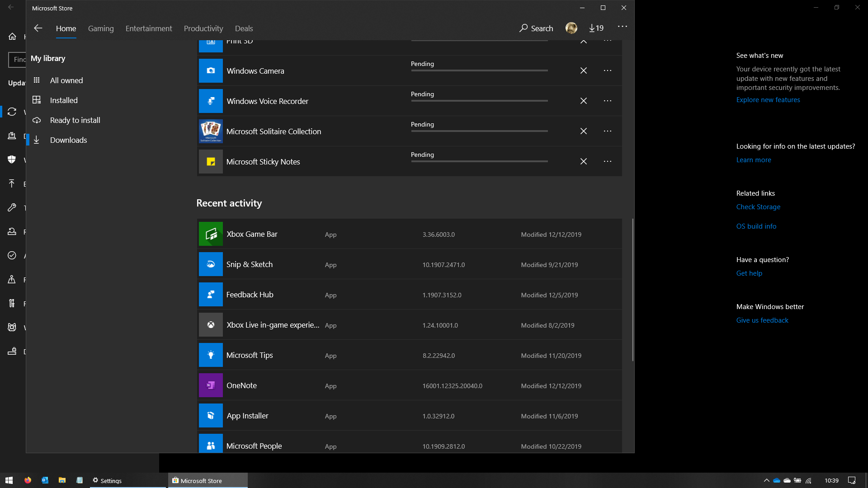
Task: Open Outlook from the taskbar
Action: pyautogui.click(x=45, y=480)
